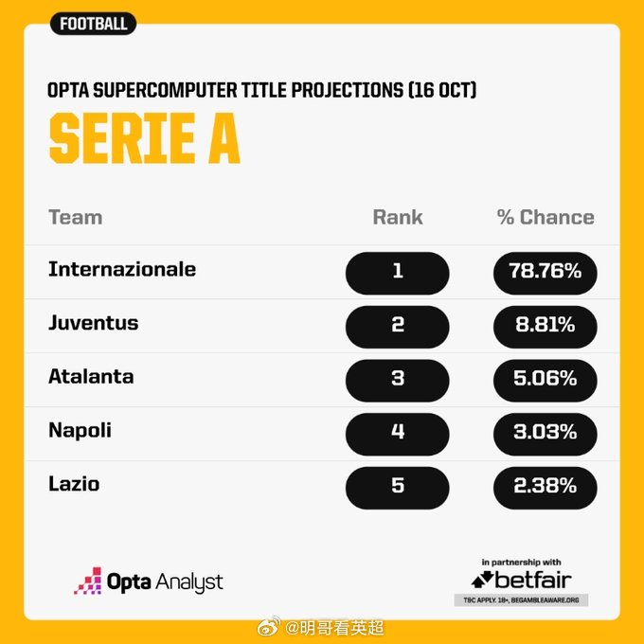644x644 pixels.
Task: Select the Juventus team name
Action: [93, 323]
